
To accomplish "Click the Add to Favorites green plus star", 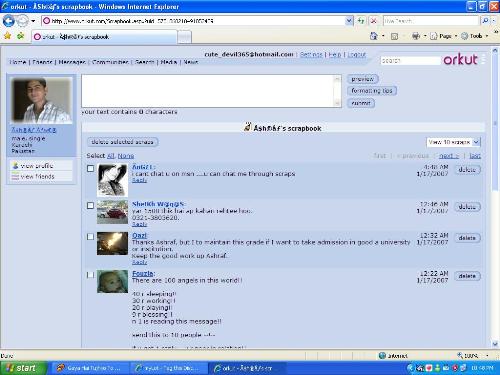I will pos(20,36).
